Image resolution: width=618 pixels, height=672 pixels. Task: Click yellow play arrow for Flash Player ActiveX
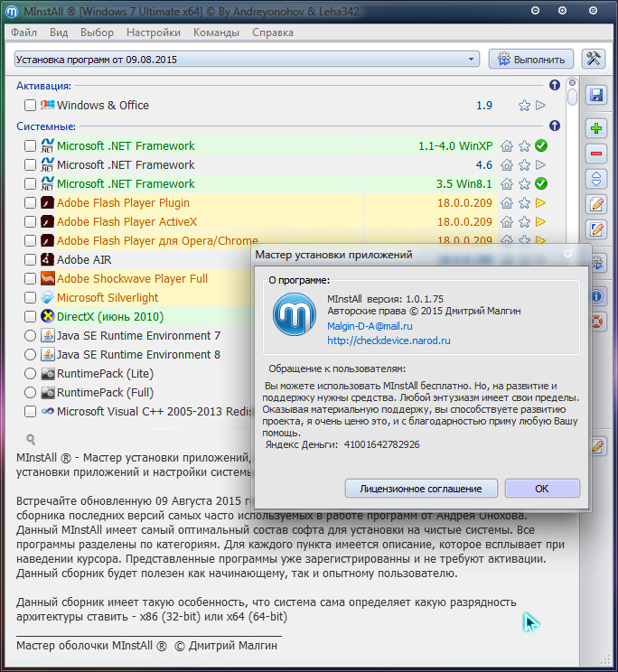pos(541,222)
